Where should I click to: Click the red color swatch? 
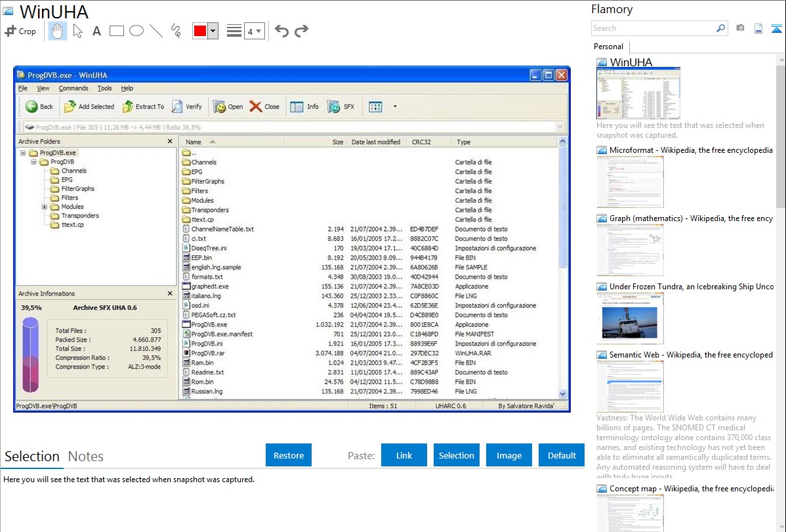(200, 31)
